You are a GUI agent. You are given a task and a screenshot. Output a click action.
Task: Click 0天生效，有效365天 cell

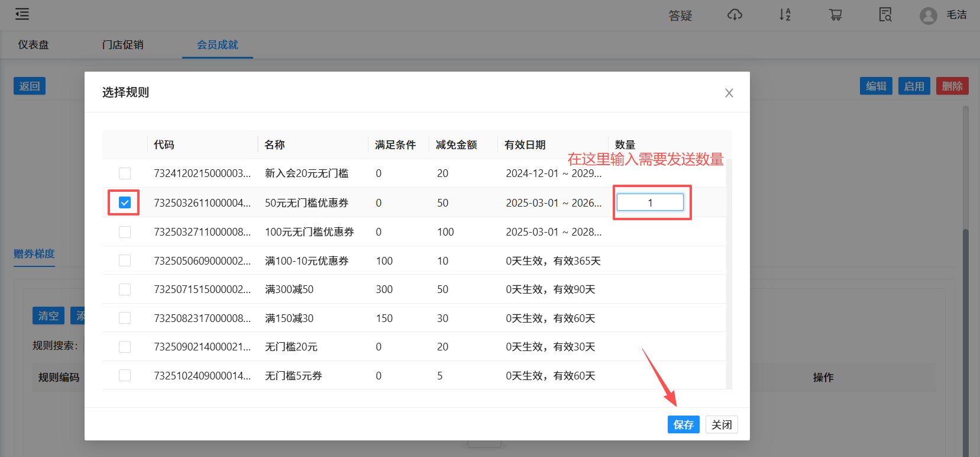(553, 260)
